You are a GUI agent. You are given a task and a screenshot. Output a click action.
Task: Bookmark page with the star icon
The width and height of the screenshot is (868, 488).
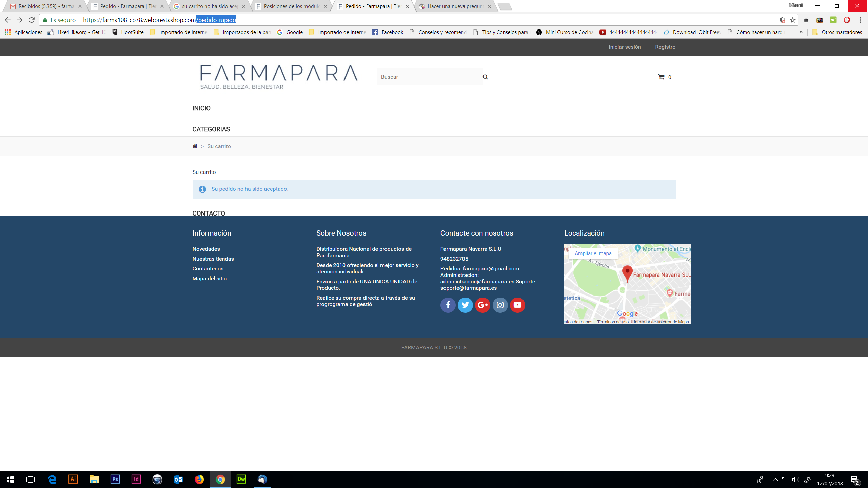click(792, 20)
